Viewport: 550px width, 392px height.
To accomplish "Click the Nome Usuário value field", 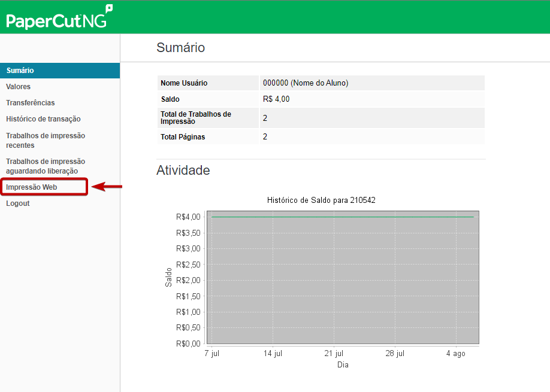I will point(306,83).
